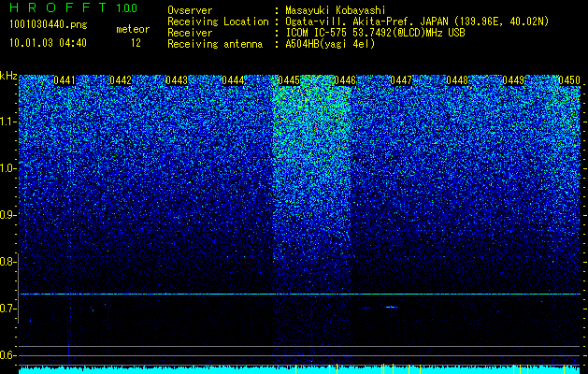Click the version number 1.0.0

pos(127,8)
